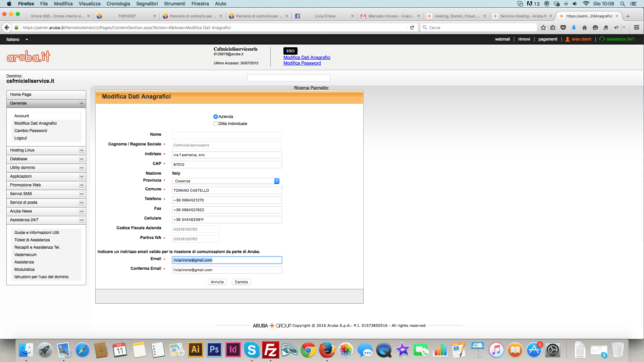Image resolution: width=644 pixels, height=362 pixels.
Task: Select the Ditta Individuale radio option
Action: click(x=215, y=124)
